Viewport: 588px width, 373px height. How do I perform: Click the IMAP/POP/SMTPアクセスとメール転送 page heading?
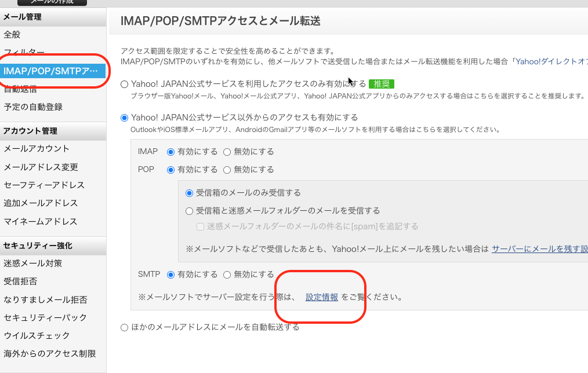pos(220,21)
